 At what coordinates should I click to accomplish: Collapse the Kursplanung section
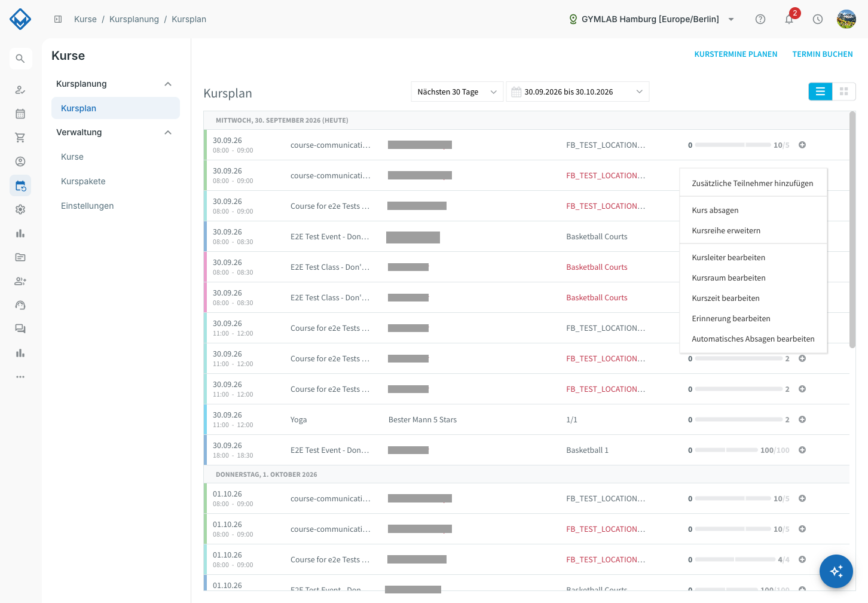tap(168, 84)
